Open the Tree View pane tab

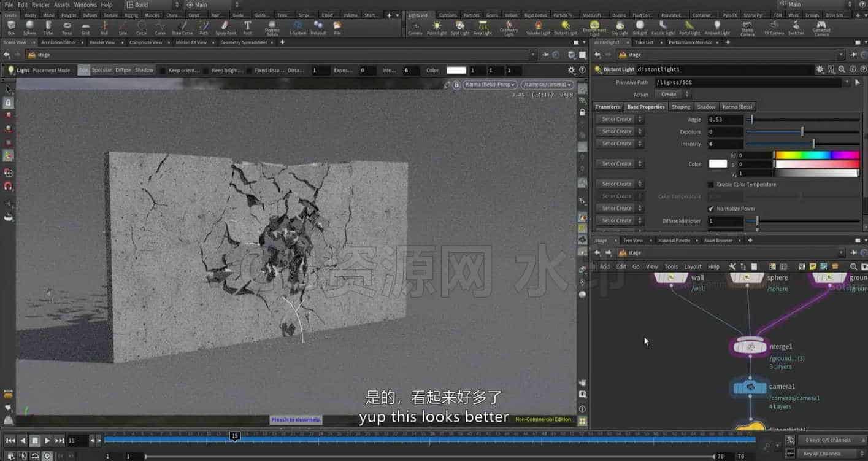[x=632, y=240]
